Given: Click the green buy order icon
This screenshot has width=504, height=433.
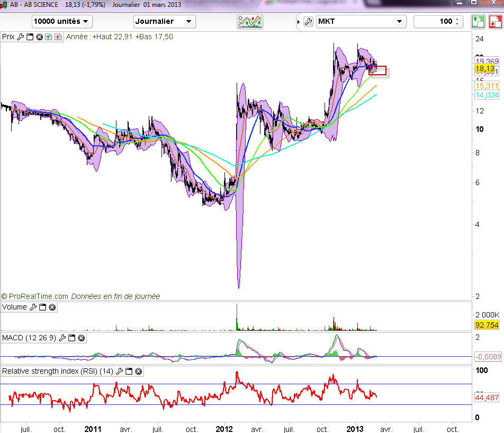Looking at the screenshot, I should pyautogui.click(x=478, y=22).
